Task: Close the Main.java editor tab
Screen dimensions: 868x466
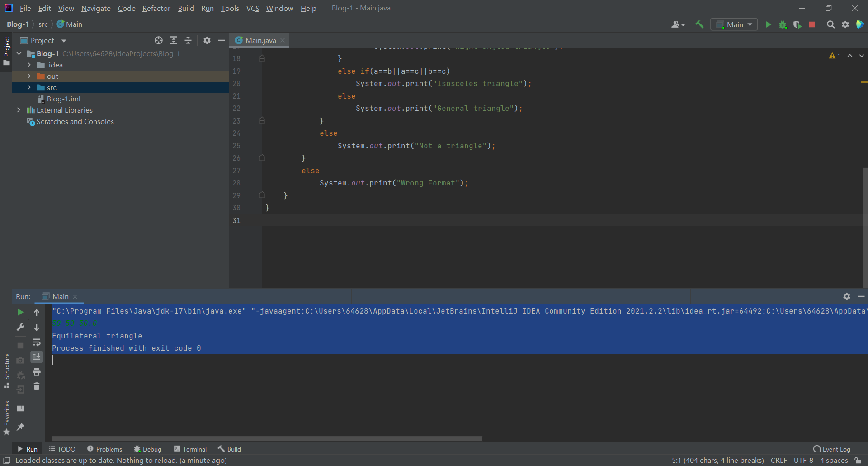Action: click(283, 40)
